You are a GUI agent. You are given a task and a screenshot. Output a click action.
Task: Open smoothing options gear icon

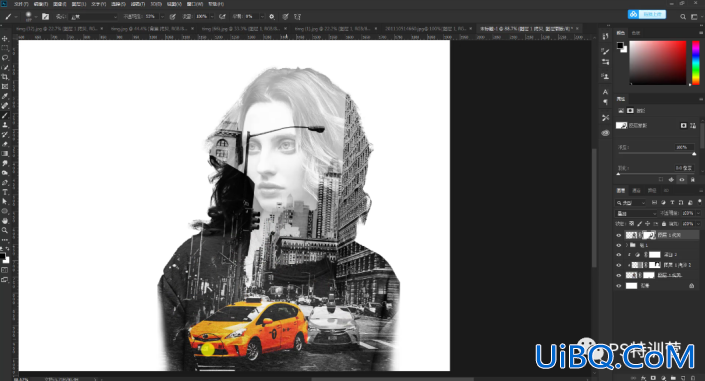pyautogui.click(x=272, y=17)
